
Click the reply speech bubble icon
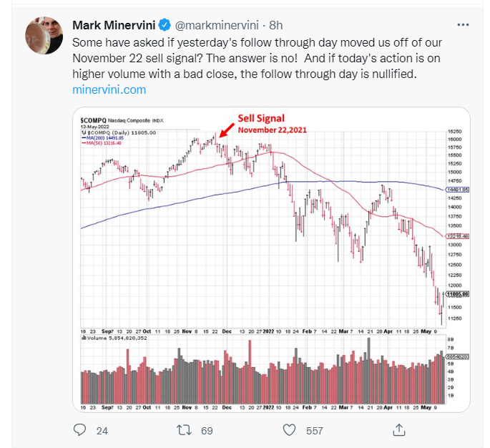pyautogui.click(x=80, y=430)
